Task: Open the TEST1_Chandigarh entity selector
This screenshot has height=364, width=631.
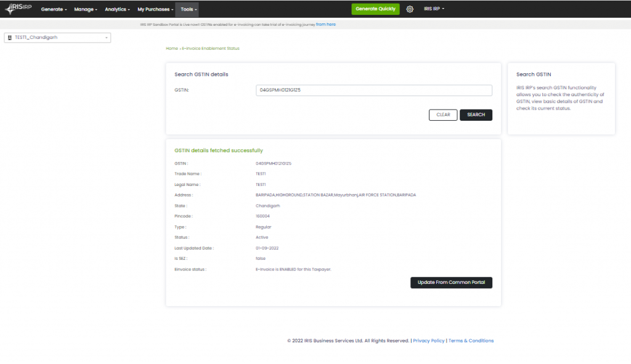Action: (x=57, y=37)
